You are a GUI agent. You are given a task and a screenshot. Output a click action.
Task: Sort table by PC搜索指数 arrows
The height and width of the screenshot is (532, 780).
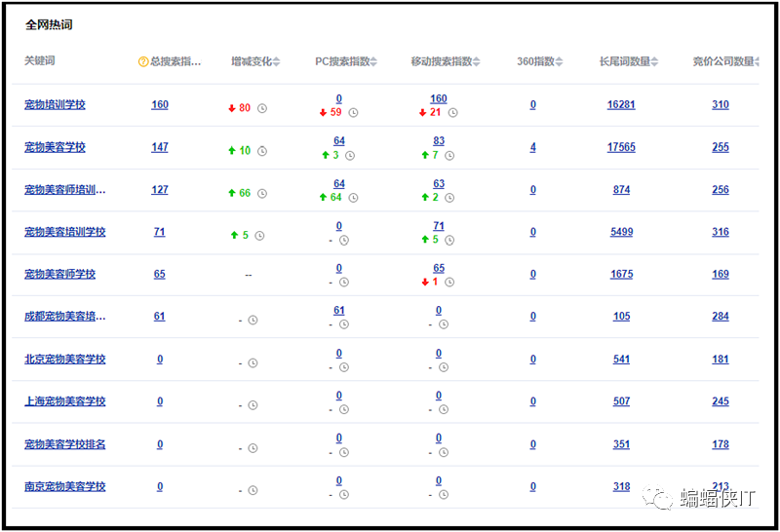tap(375, 62)
